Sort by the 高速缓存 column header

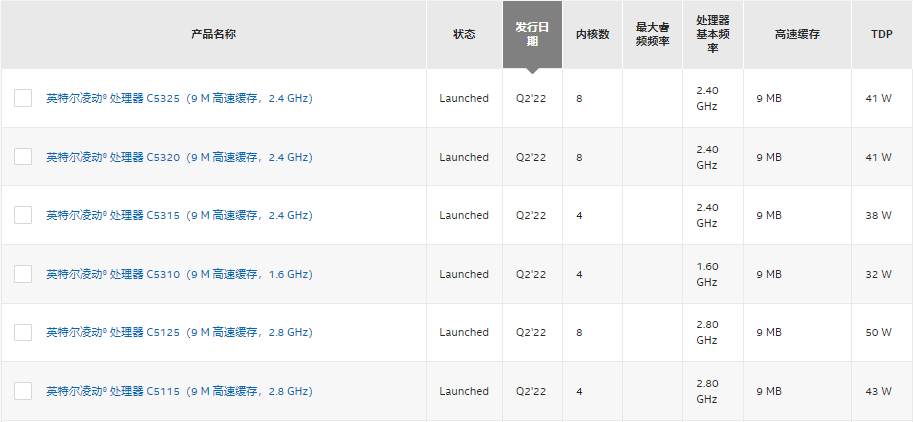point(797,34)
